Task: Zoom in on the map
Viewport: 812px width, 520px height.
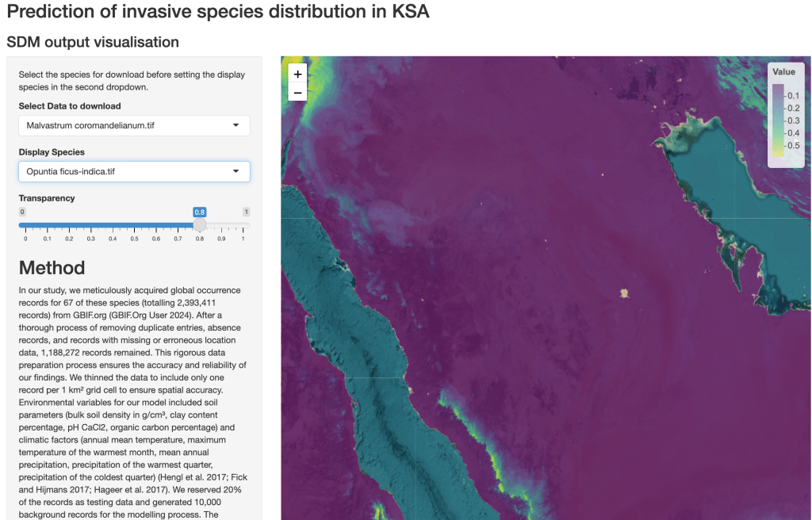Action: [x=297, y=74]
